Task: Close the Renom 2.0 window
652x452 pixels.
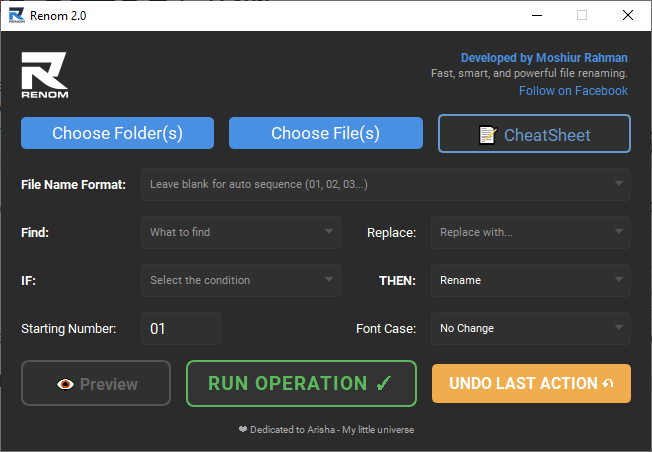Action: (627, 15)
